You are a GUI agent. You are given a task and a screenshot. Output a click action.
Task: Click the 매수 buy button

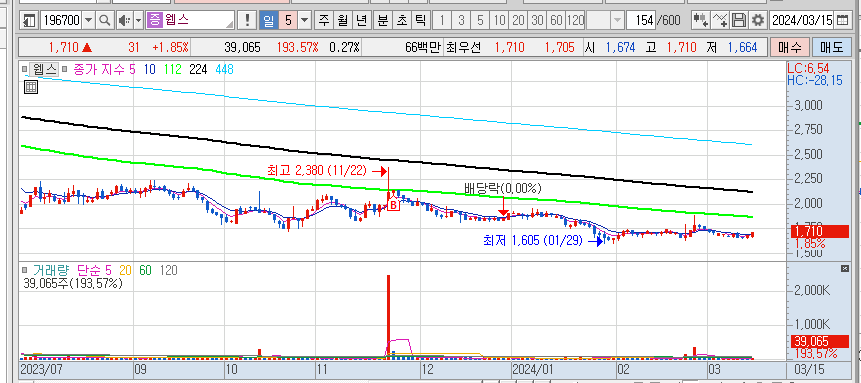(789, 47)
